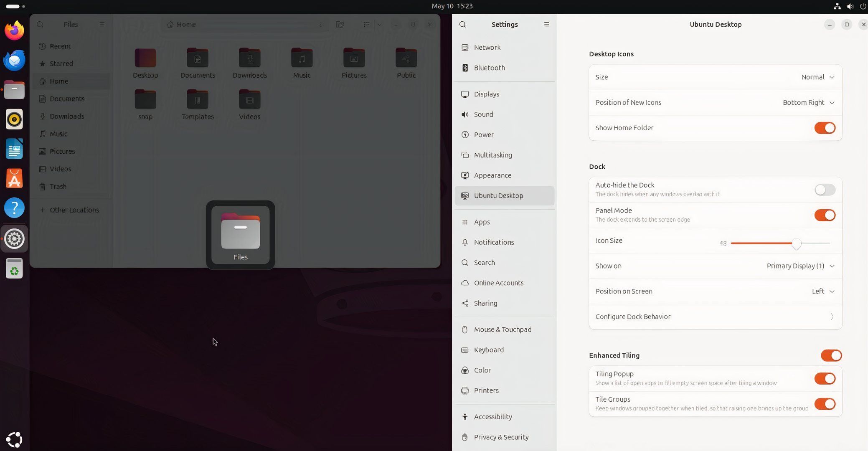
Task: Open the Trash icon in the dock
Action: click(14, 268)
